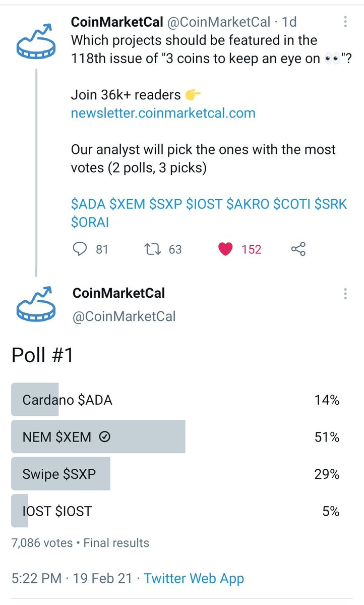The image size is (364, 605).
Task: Select the Cardano $ADA poll option
Action: [x=176, y=399]
